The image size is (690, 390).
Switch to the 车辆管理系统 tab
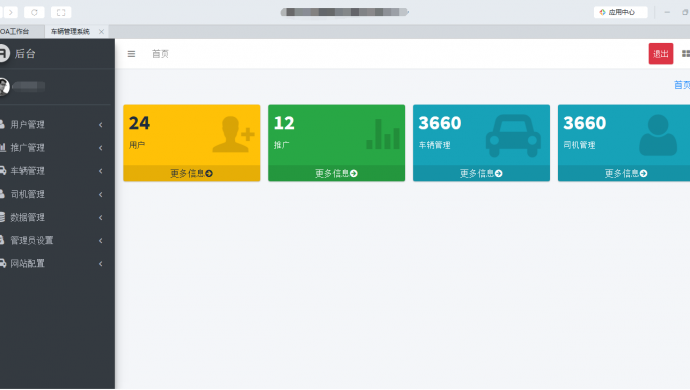click(x=70, y=31)
